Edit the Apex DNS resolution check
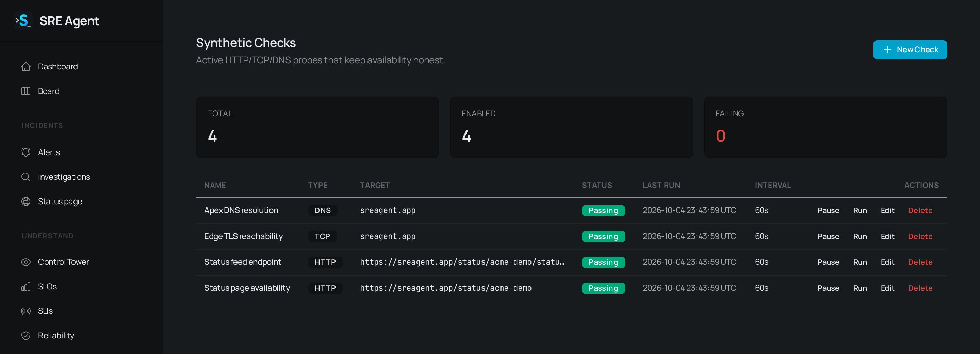 pyautogui.click(x=887, y=210)
